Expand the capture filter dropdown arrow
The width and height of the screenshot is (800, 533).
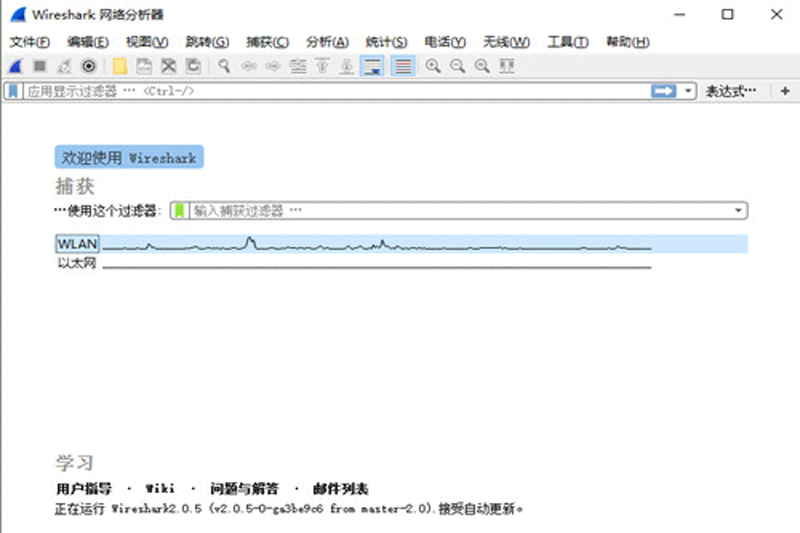coord(739,211)
